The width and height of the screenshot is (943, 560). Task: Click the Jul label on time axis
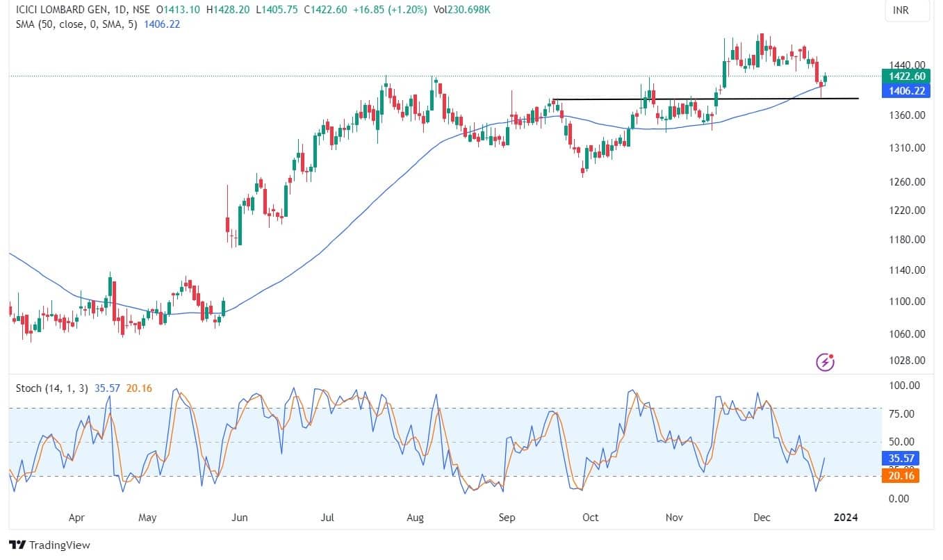point(328,518)
